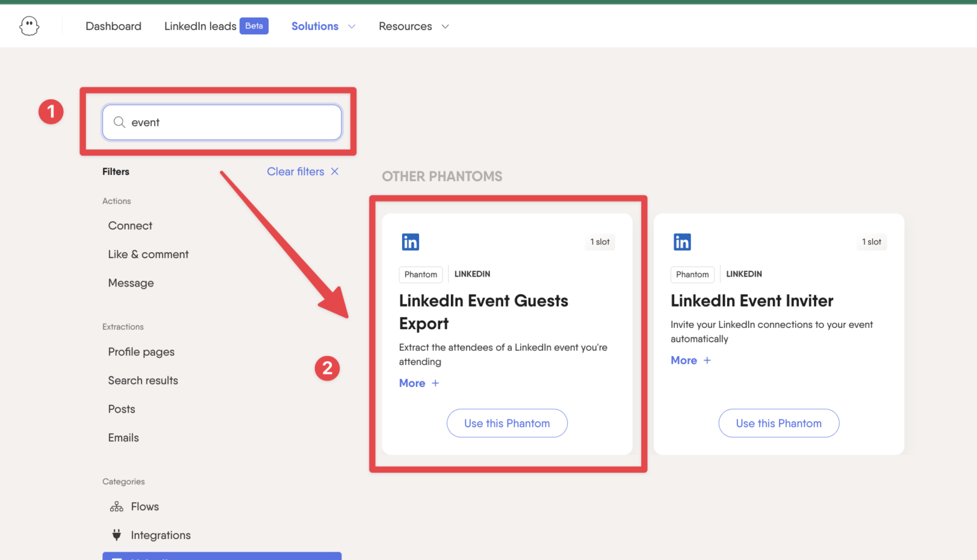The height and width of the screenshot is (560, 977).
Task: Click the Clear filters link
Action: (x=295, y=171)
